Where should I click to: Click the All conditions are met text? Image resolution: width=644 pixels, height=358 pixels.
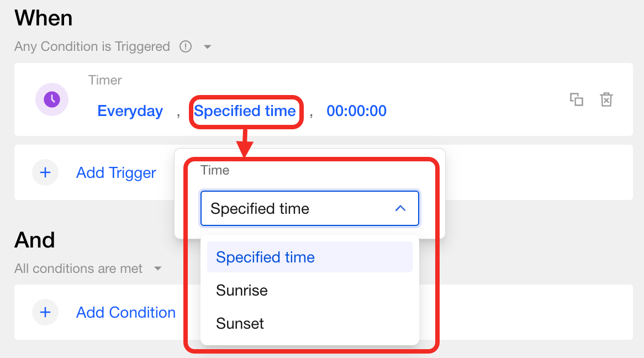pyautogui.click(x=78, y=268)
